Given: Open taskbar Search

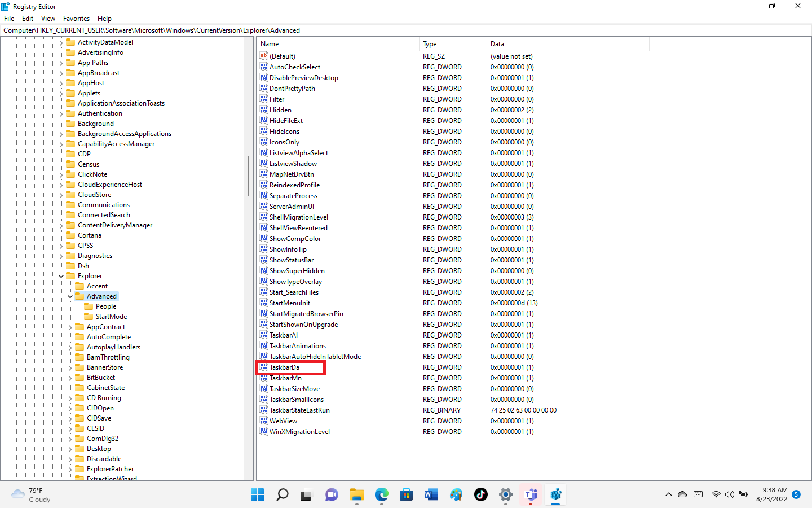Looking at the screenshot, I should [283, 495].
